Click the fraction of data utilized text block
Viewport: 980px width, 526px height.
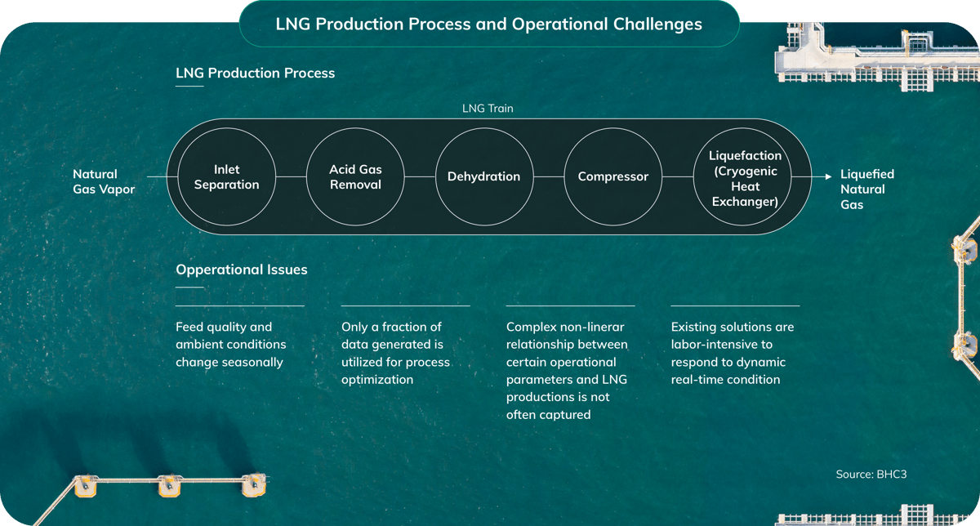pyautogui.click(x=396, y=353)
